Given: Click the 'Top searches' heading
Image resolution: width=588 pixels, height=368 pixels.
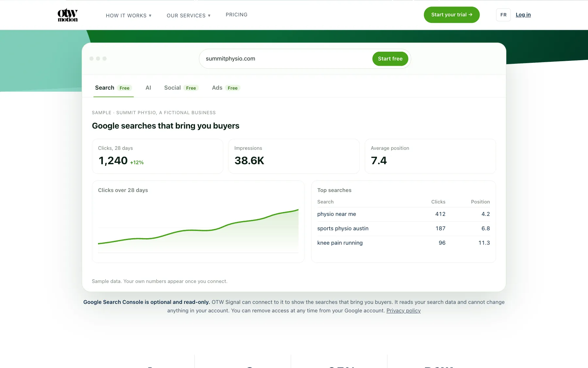Looking at the screenshot, I should coord(334,190).
